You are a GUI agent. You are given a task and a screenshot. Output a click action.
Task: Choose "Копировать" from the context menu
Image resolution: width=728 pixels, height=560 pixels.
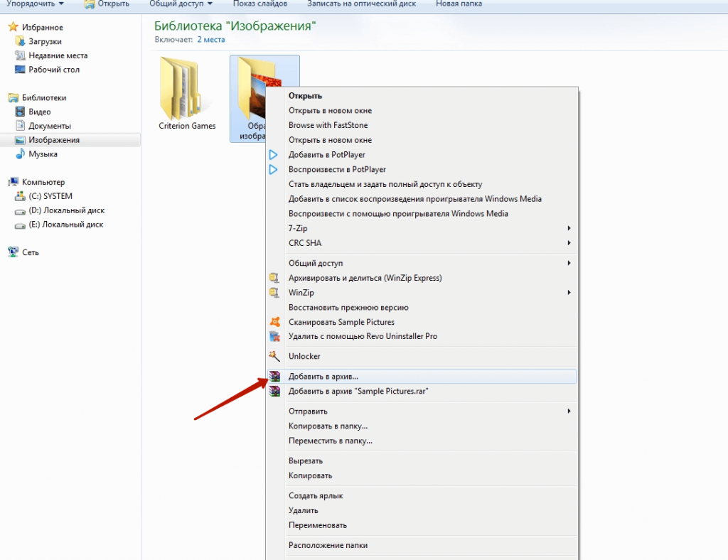click(310, 475)
